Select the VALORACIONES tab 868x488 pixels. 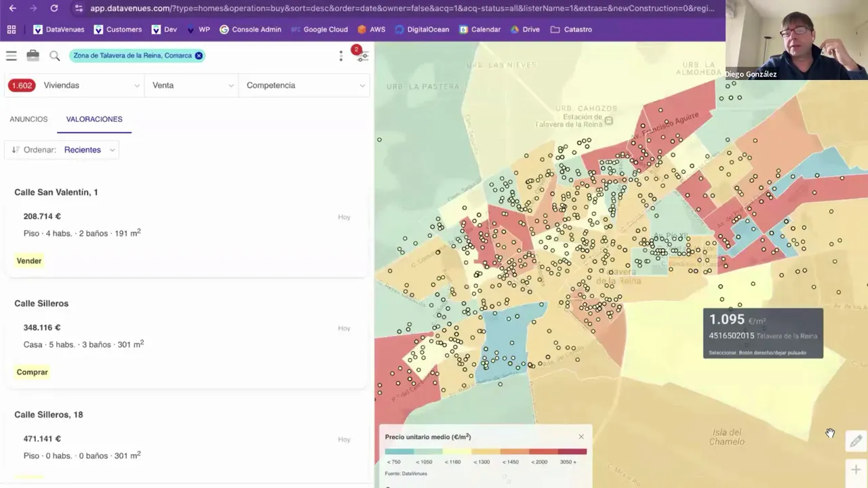coord(94,119)
